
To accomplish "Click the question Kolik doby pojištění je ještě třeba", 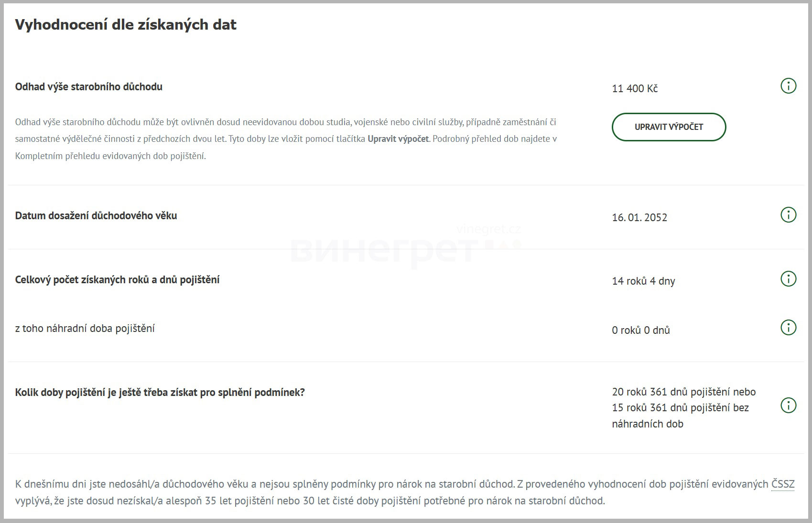I will pos(160,393).
